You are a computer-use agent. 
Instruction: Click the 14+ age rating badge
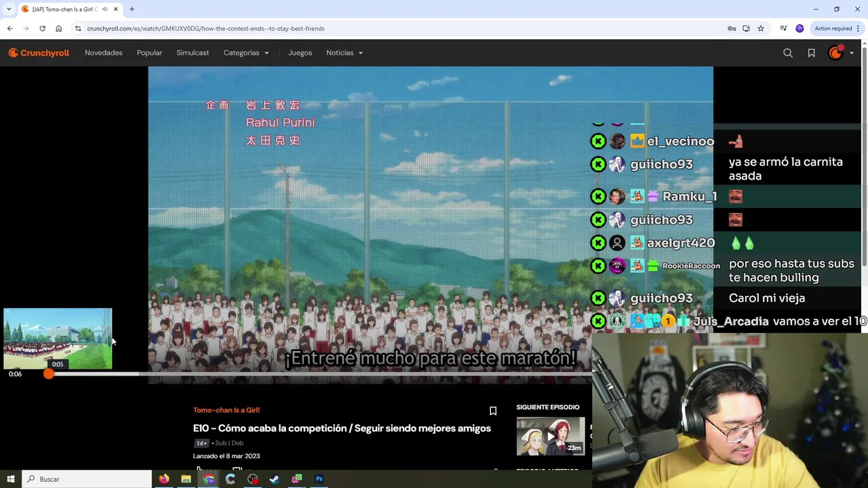point(201,443)
